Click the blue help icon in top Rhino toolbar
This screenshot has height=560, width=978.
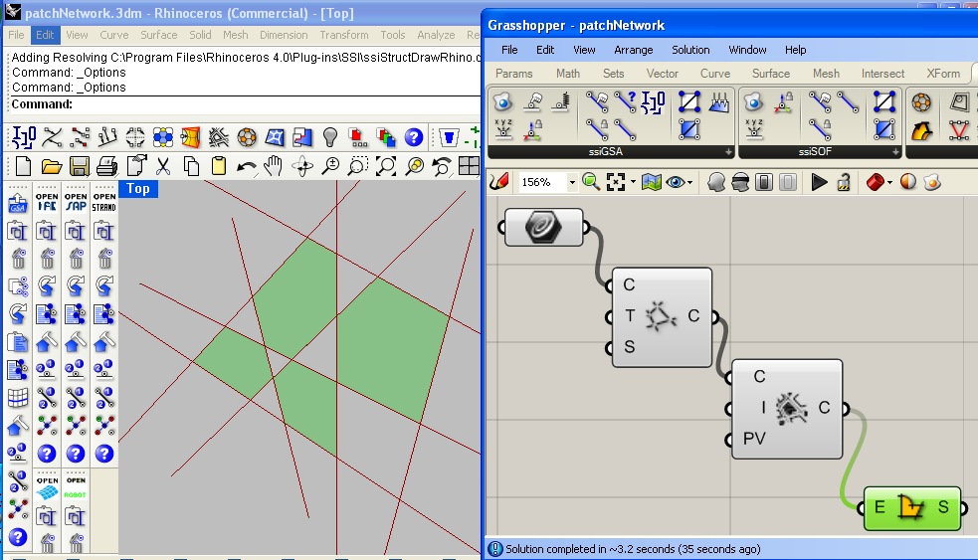click(414, 137)
